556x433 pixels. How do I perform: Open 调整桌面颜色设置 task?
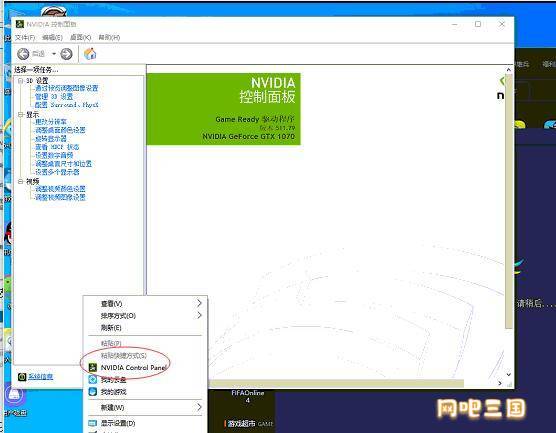tap(60, 130)
